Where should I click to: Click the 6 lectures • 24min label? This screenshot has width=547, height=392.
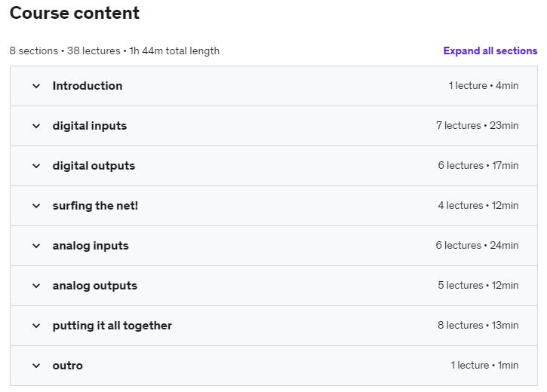pyautogui.click(x=477, y=246)
